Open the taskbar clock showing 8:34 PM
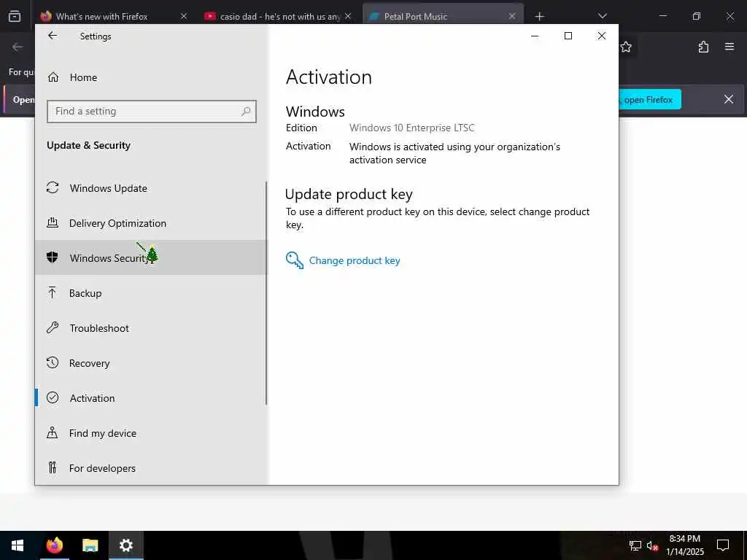This screenshot has height=560, width=747. [684, 545]
